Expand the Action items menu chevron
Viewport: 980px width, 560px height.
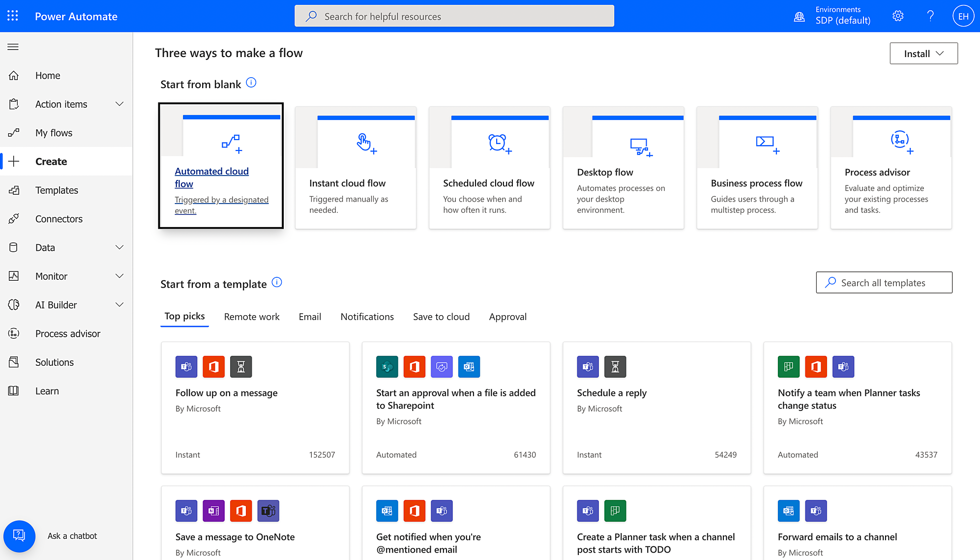[x=119, y=104]
